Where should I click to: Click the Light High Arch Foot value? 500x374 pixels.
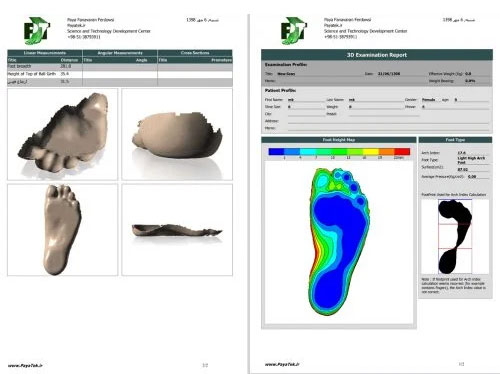click(x=471, y=160)
